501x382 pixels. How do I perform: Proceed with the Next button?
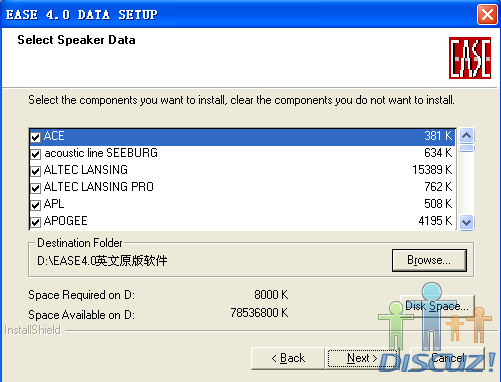tap(362, 358)
